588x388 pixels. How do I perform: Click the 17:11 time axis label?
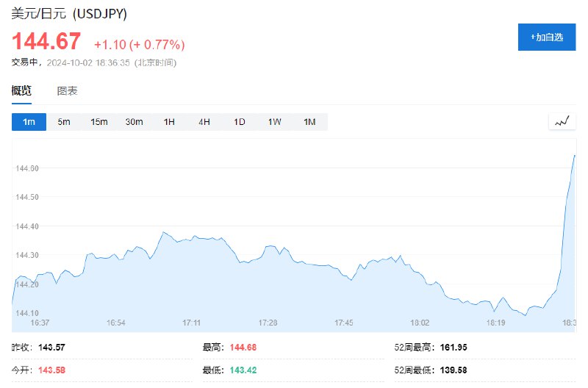click(x=192, y=323)
